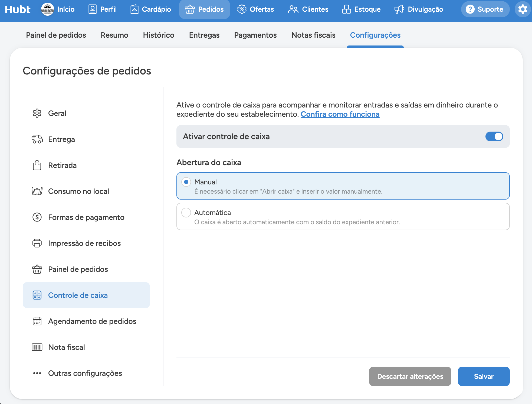Open the settings gear in top bar
Image resolution: width=532 pixels, height=404 pixels.
[523, 9]
